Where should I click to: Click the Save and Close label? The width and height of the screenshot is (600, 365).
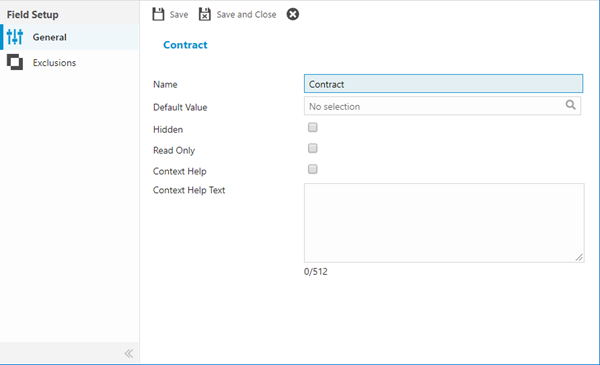pos(246,15)
